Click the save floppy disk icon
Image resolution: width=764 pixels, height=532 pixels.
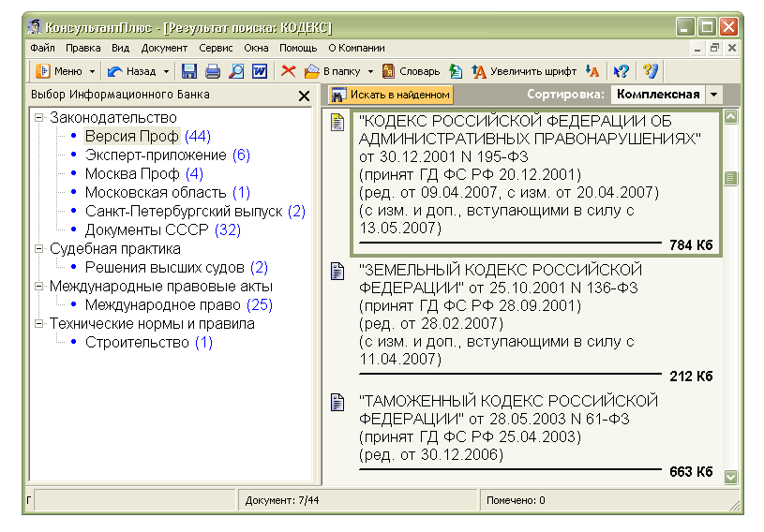[x=189, y=71]
